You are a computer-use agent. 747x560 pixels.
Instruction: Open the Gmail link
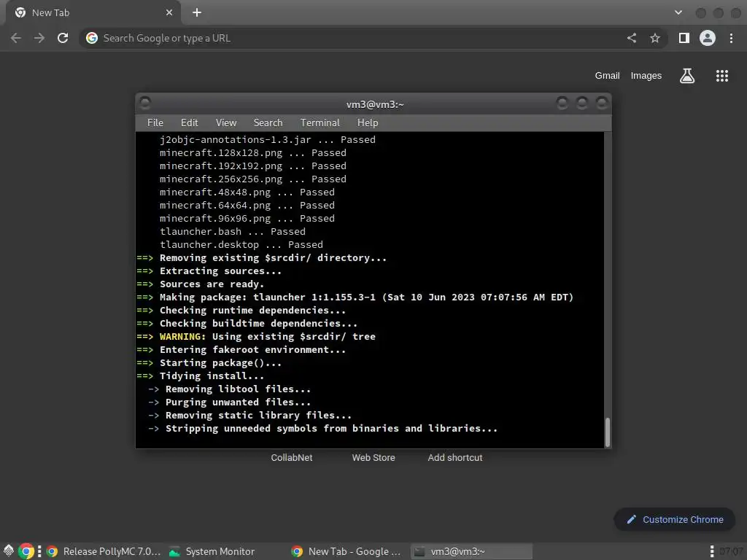[x=607, y=76]
